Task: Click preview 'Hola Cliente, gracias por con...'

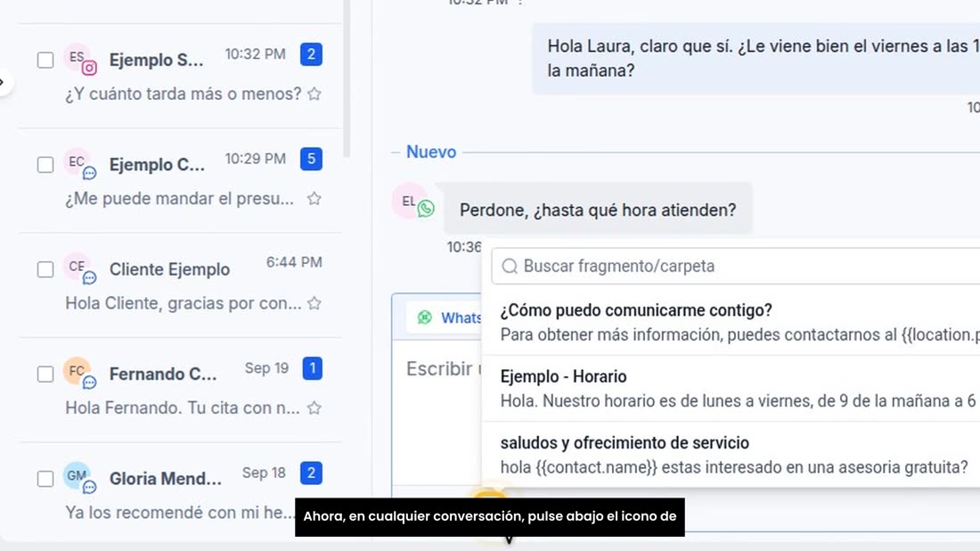Action: click(x=184, y=303)
